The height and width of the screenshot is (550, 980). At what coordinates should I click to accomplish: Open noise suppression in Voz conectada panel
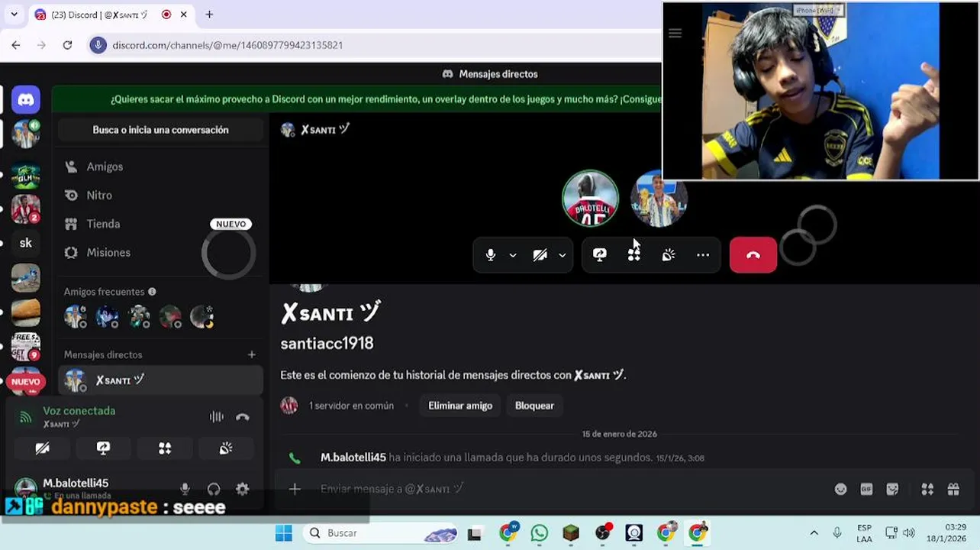point(217,416)
